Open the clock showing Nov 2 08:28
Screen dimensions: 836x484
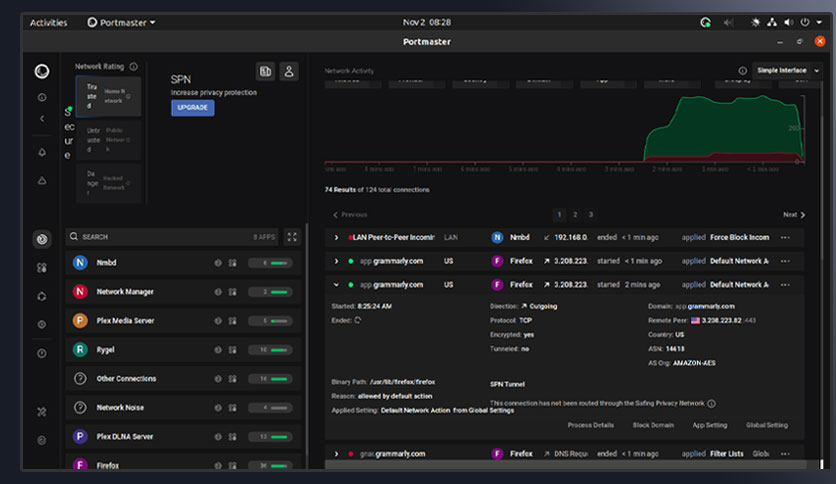coord(427,22)
